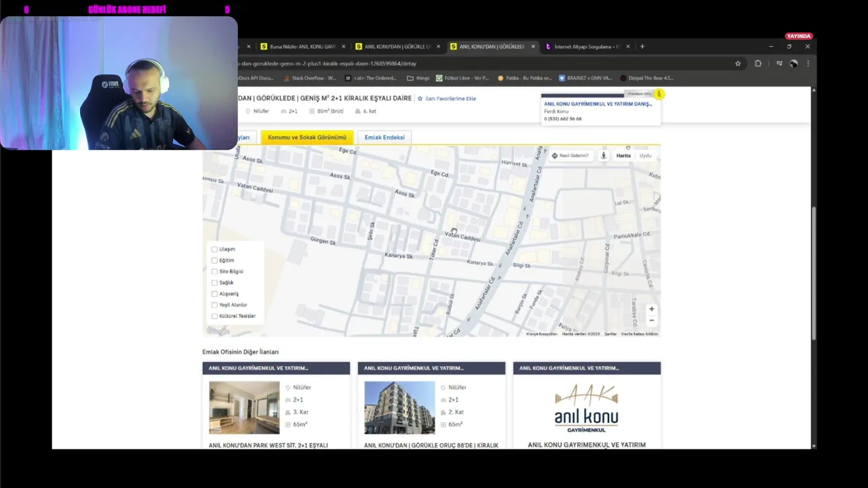Open the Emlak Endeksi tab
This screenshot has height=488, width=868.
click(x=384, y=138)
